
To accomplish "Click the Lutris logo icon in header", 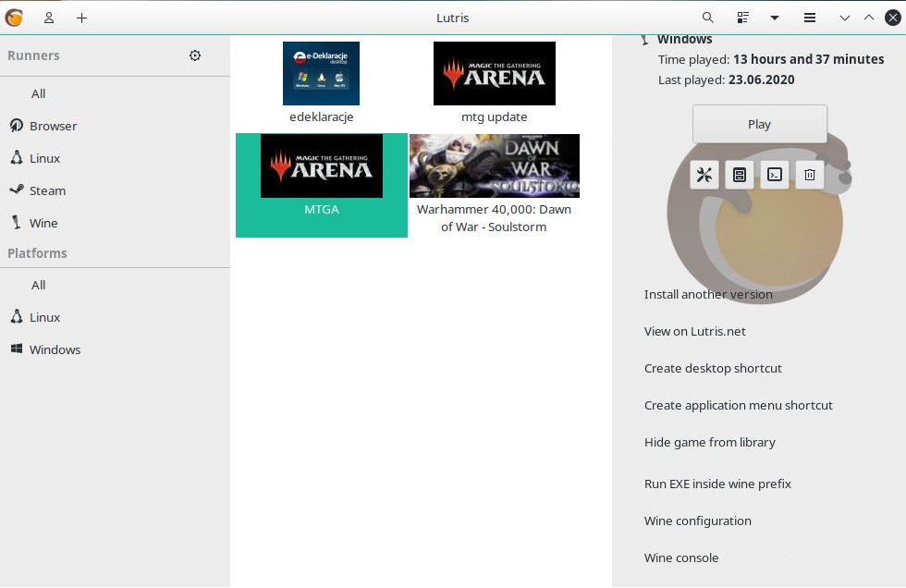I will (14, 18).
